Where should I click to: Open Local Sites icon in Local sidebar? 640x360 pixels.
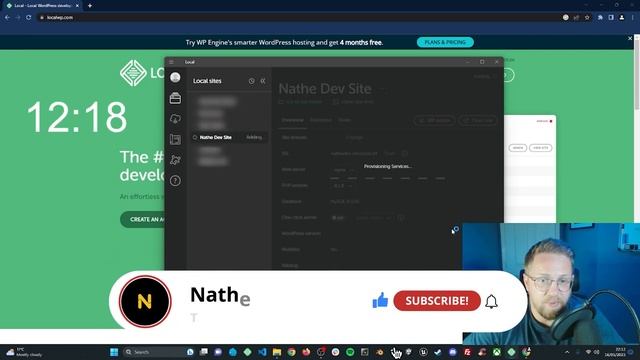[175, 98]
